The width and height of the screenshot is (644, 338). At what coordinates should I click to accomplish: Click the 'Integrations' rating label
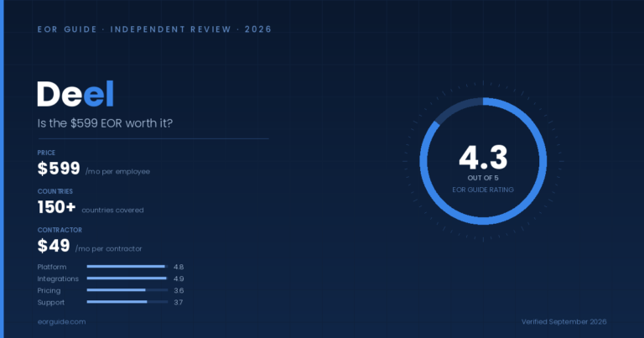[58, 278]
